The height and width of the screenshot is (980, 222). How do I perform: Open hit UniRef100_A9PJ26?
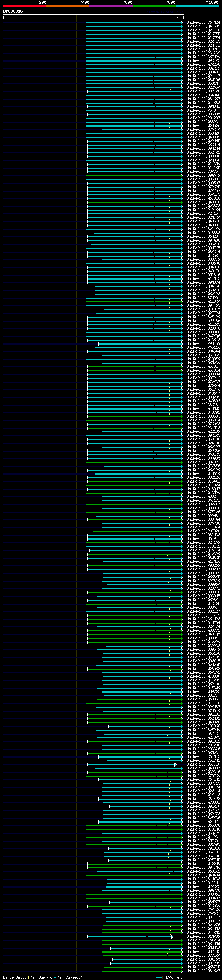pos(203,91)
